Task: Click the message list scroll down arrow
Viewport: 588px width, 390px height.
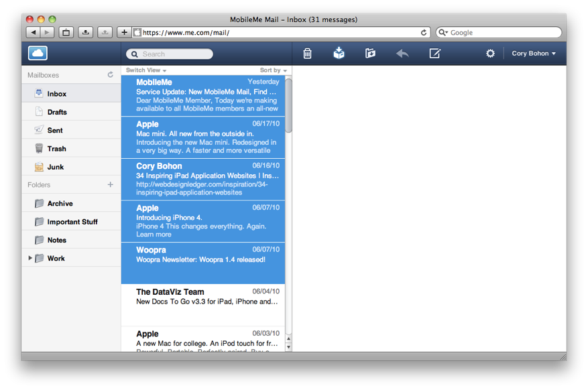Action: point(288,347)
